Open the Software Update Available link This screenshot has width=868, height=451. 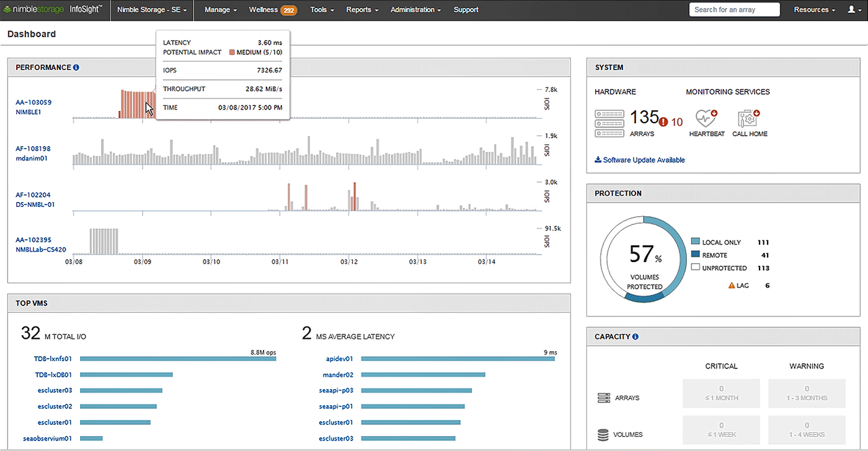point(644,160)
